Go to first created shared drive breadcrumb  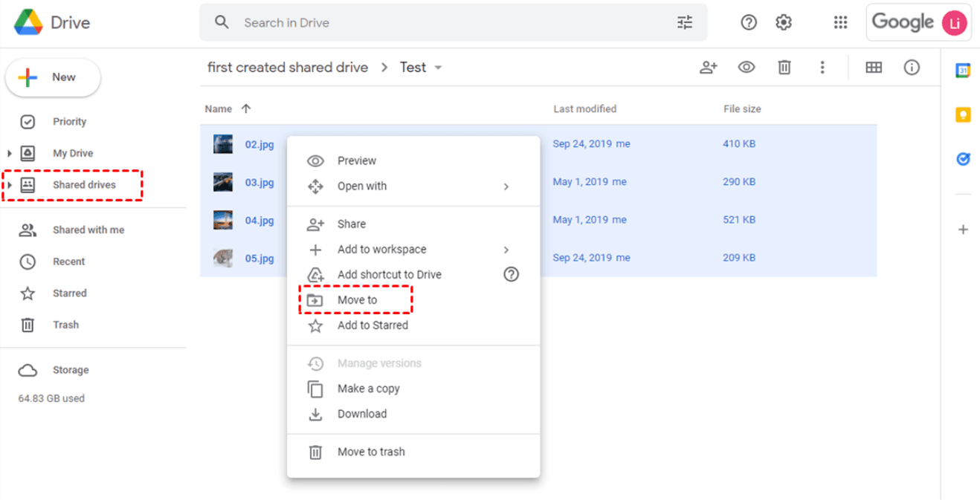[287, 68]
